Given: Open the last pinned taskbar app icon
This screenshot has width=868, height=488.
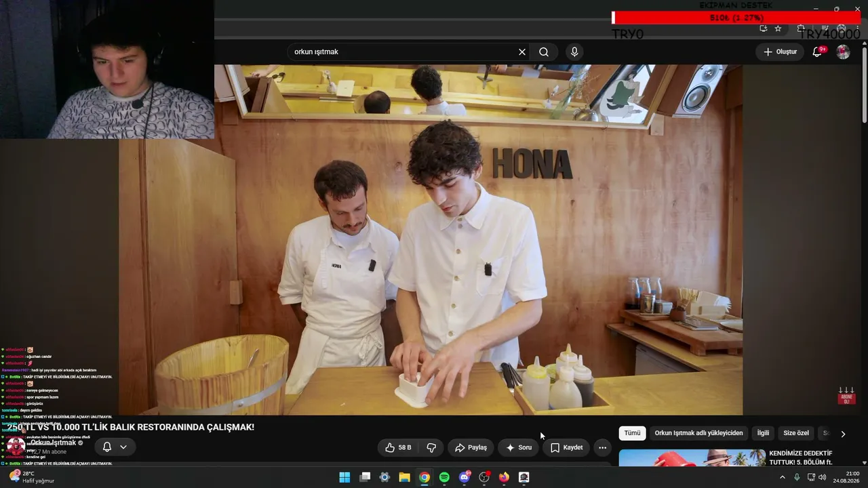Looking at the screenshot, I should click(x=524, y=477).
